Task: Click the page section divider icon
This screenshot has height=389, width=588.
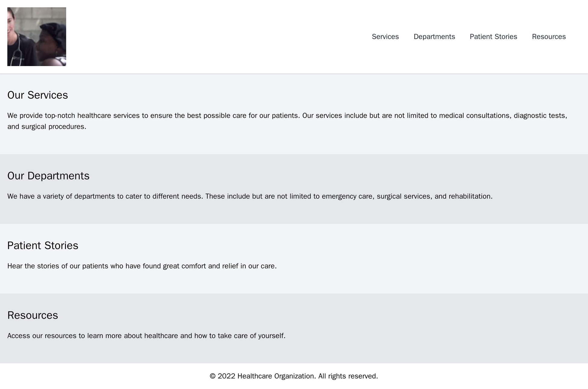Action: tap(294, 73)
